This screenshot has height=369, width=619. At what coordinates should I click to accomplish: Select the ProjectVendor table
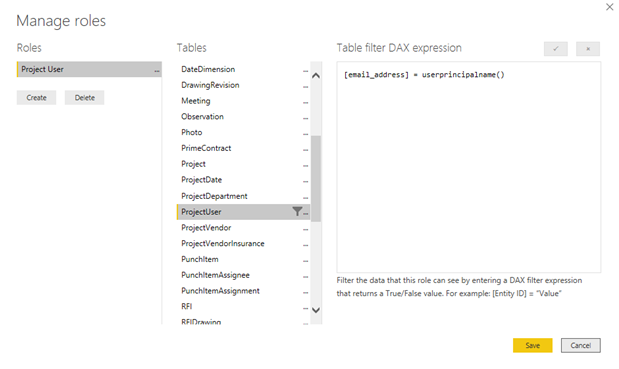[243, 227]
